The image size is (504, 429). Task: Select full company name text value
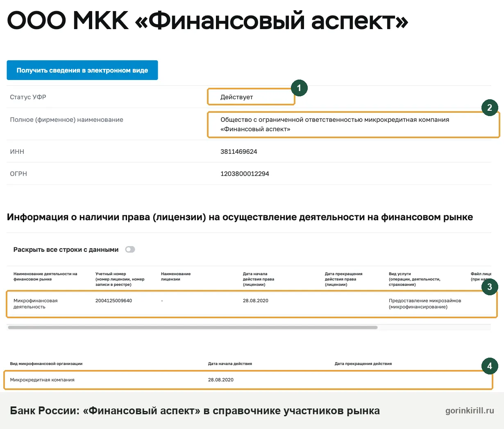(x=335, y=124)
